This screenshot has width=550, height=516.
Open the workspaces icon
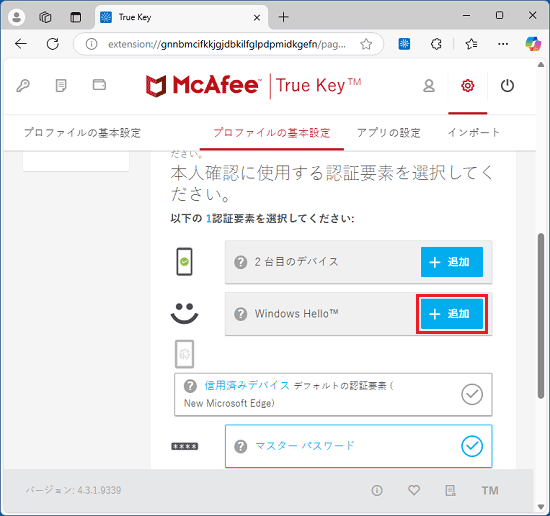45,17
